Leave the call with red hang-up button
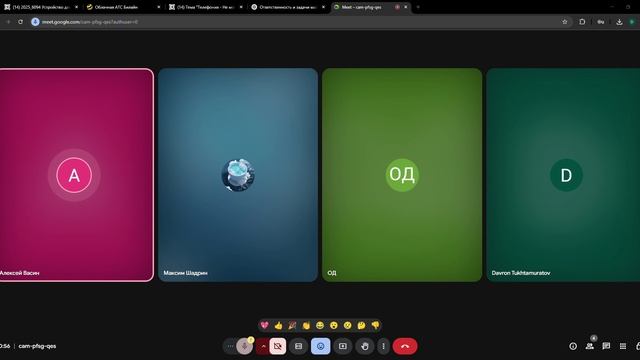Image resolution: width=640 pixels, height=360 pixels. point(405,346)
